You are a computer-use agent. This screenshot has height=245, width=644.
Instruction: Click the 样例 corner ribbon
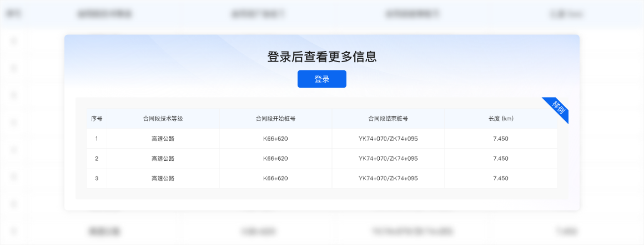tap(558, 108)
